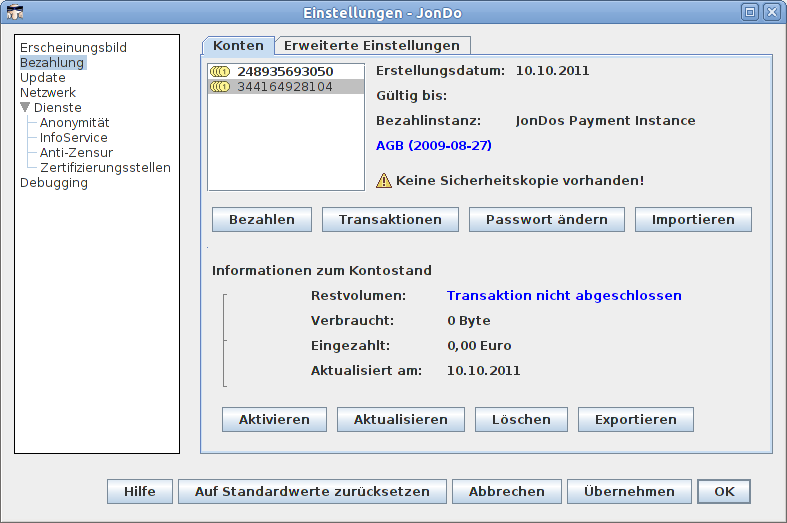
Task: Click the Keine Sicherheitskopie vorhanden! warning text
Action: tap(519, 181)
